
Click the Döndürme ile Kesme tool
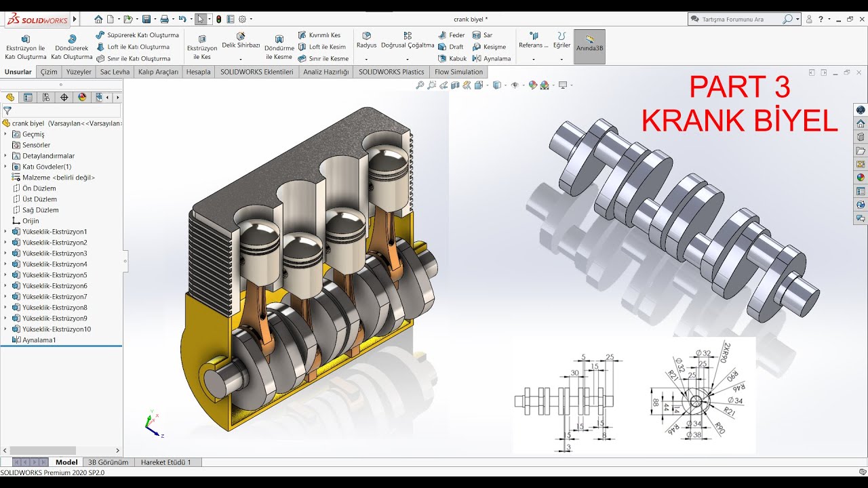[x=279, y=47]
